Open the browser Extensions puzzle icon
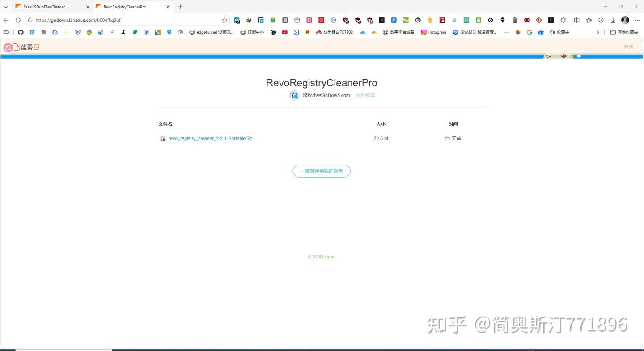Image resolution: width=644 pixels, height=351 pixels. (x=563, y=20)
